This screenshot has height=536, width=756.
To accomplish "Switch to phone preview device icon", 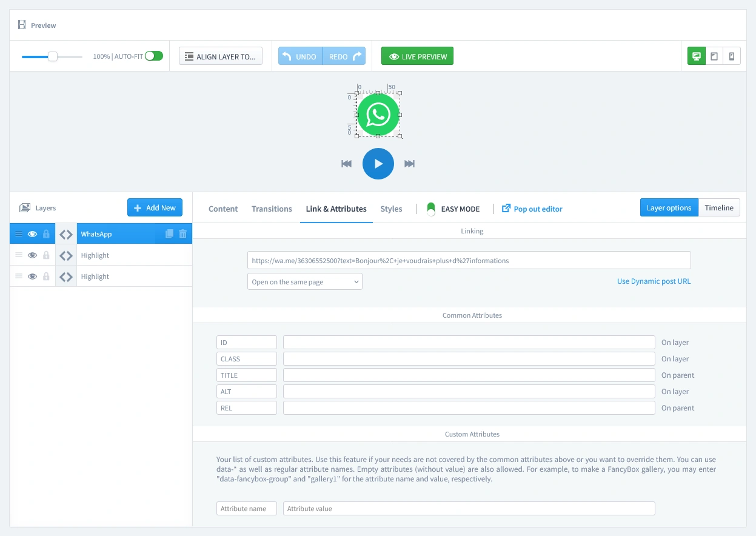I will point(732,56).
